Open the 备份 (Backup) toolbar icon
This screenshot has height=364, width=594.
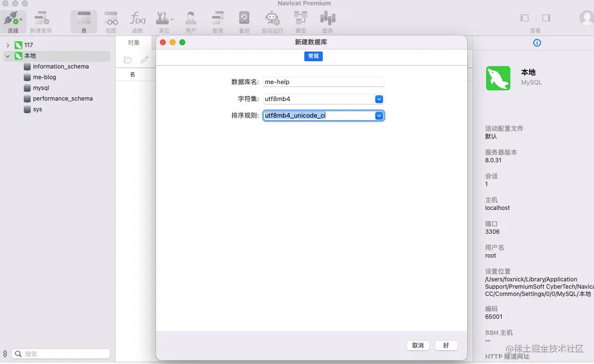244,18
